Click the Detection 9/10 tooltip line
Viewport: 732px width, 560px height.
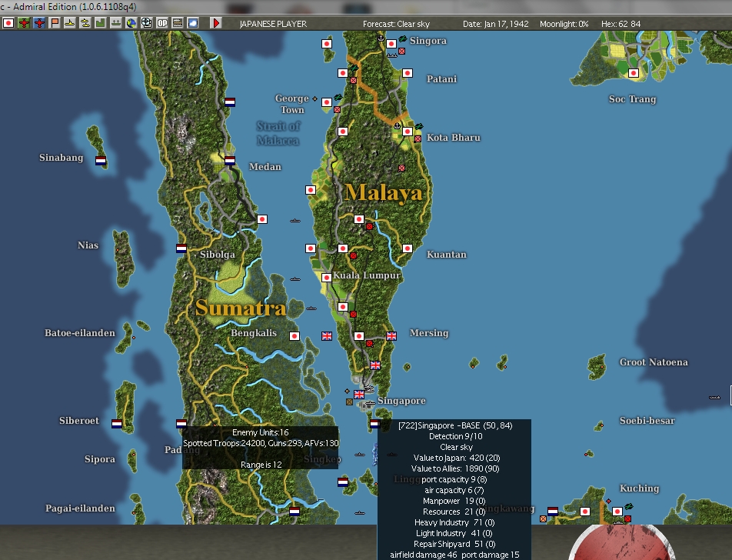tap(456, 436)
